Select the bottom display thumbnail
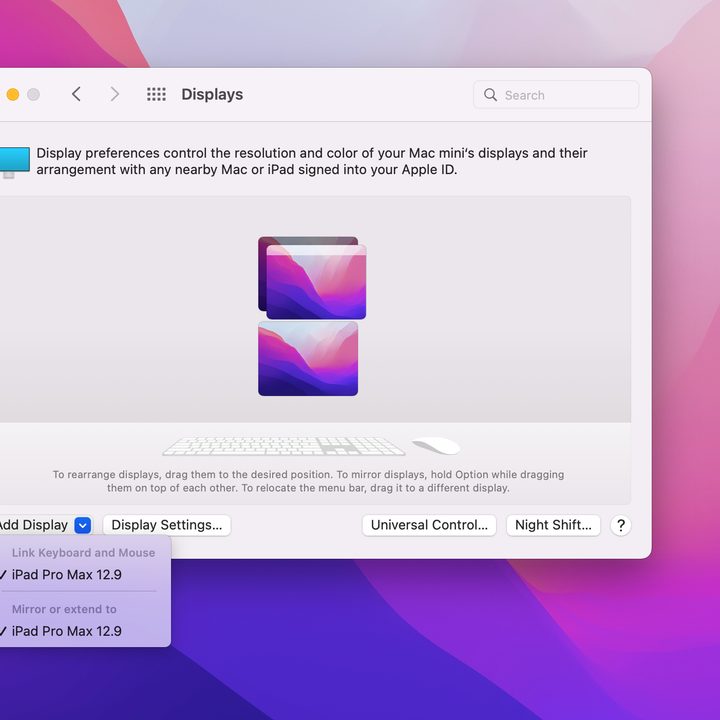This screenshot has width=720, height=720. (x=308, y=359)
